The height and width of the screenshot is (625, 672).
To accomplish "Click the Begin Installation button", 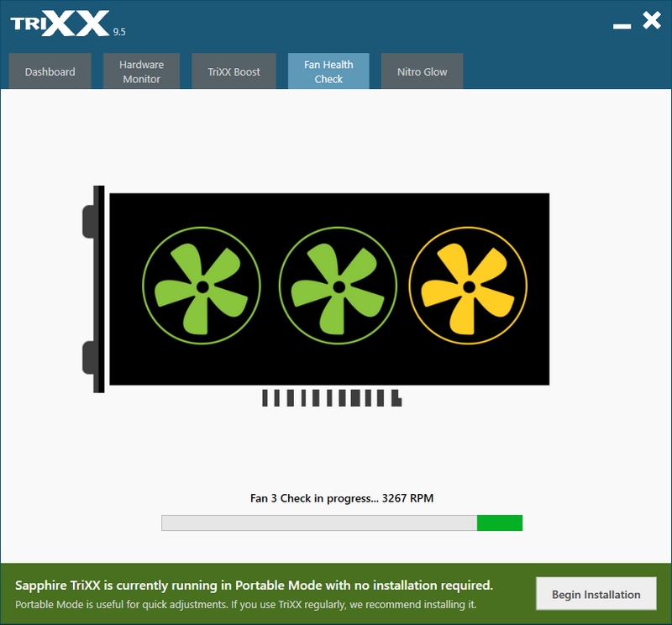I will point(596,594).
